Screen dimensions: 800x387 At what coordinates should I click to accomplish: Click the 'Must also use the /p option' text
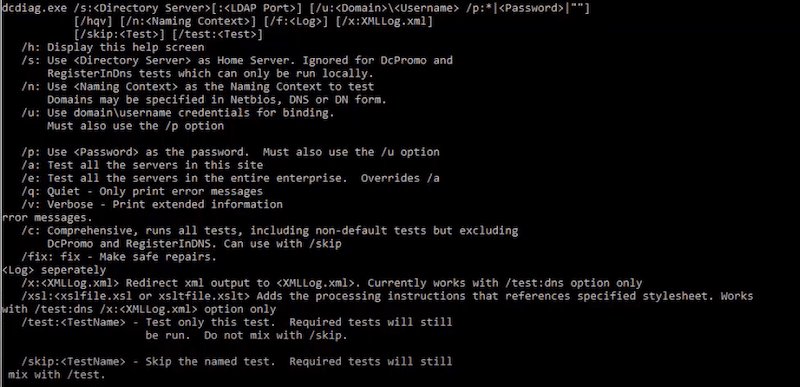(x=135, y=126)
